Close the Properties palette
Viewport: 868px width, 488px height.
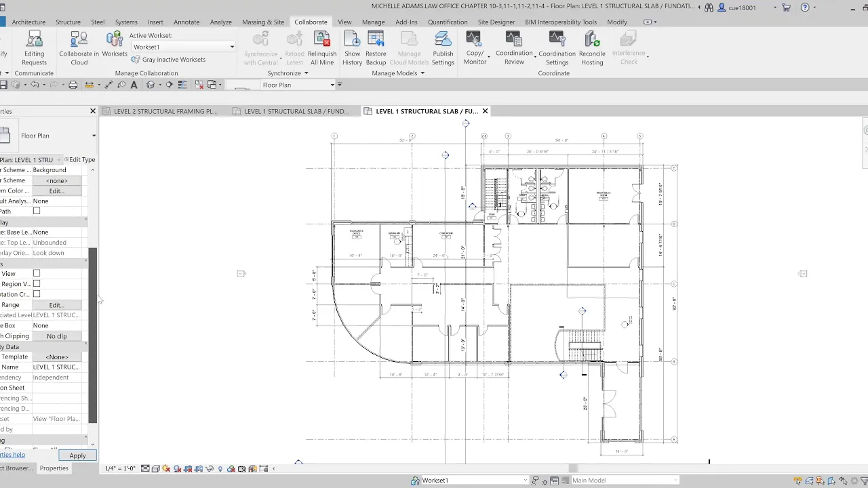pos(93,111)
